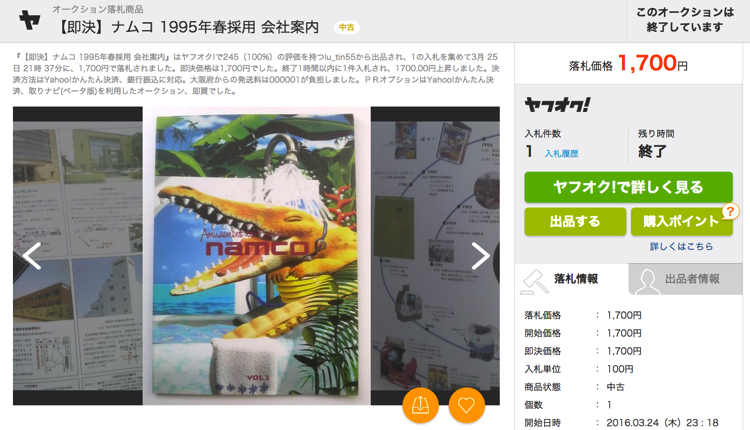Click the 中古 condition badge by title
The width and height of the screenshot is (750, 430).
(x=347, y=27)
